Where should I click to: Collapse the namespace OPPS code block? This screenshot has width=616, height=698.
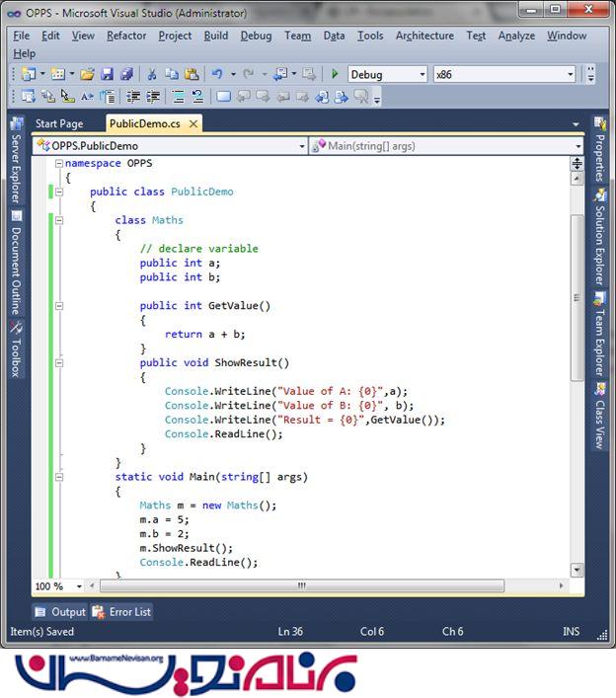pyautogui.click(x=59, y=163)
